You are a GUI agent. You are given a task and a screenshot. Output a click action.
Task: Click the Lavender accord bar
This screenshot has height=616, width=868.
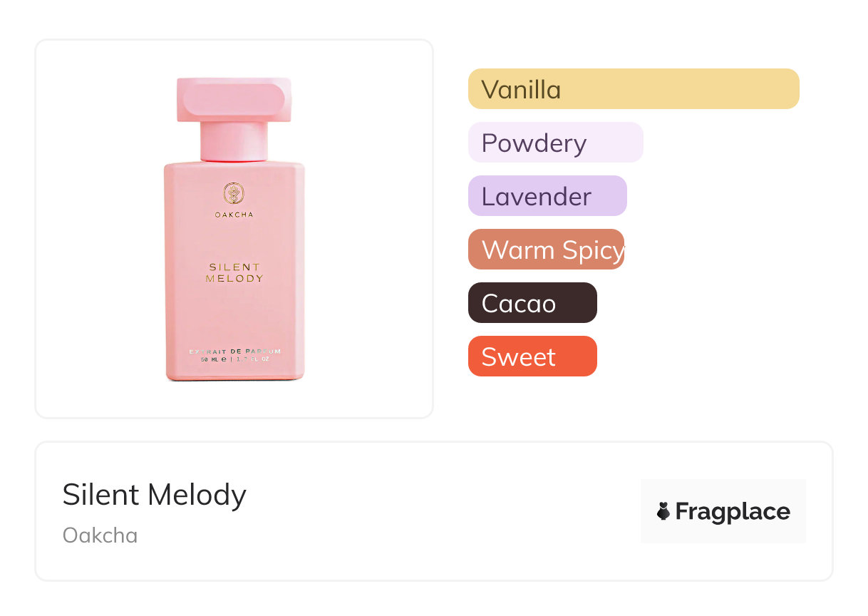(547, 196)
